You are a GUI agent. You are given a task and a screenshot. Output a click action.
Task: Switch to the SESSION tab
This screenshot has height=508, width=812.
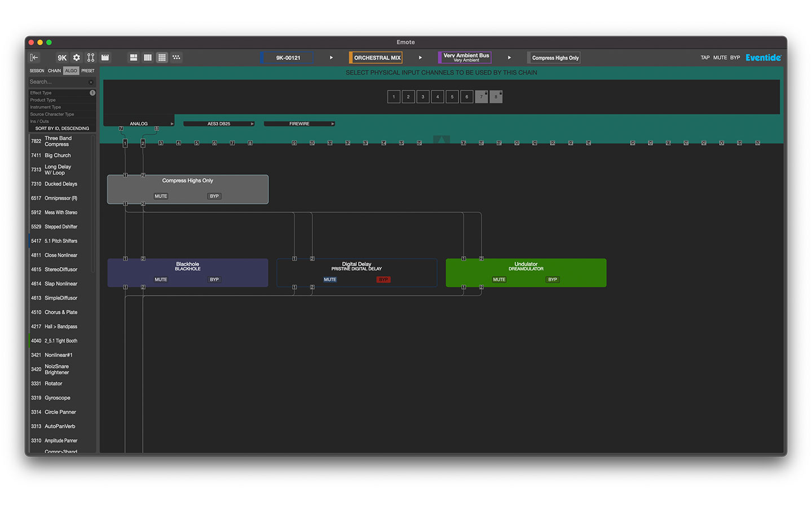(37, 71)
